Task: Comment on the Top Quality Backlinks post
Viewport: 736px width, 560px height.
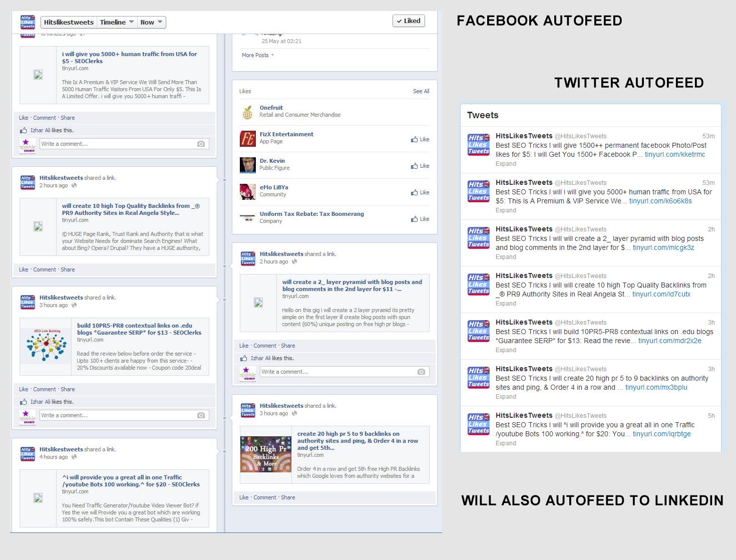Action: [x=45, y=269]
